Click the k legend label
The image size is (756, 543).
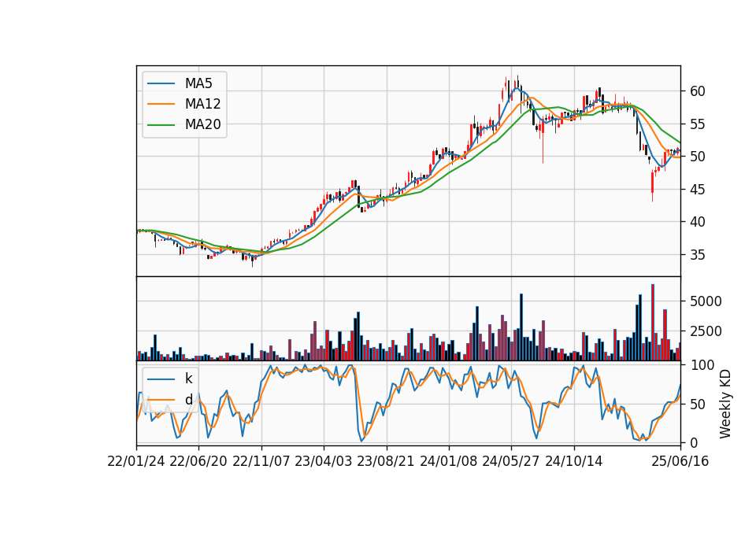188,379
